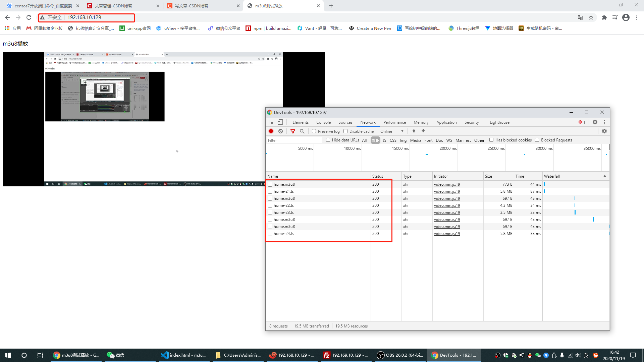Open Chrome three-dot main menu
The width and height of the screenshot is (644, 362).
[x=637, y=17]
